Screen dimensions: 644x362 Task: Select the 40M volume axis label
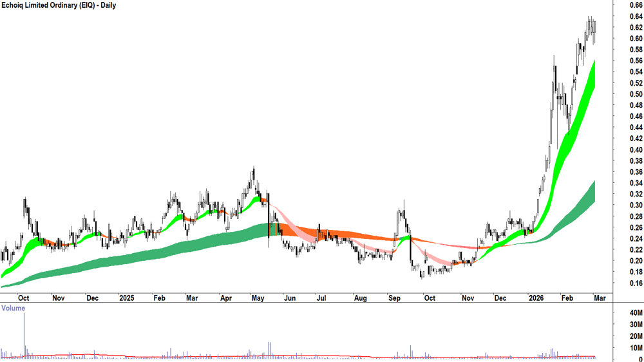tap(636, 312)
